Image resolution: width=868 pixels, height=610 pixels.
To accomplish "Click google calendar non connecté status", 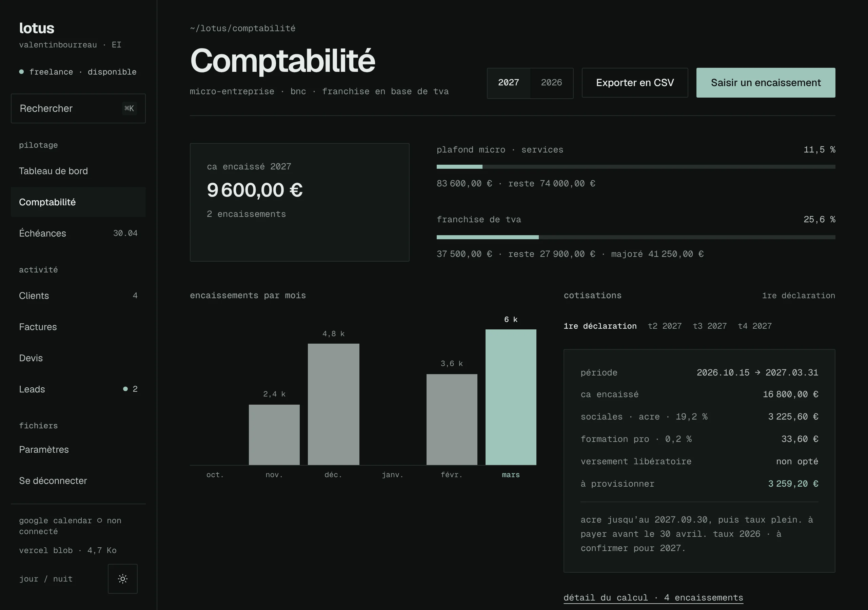I will tap(70, 526).
